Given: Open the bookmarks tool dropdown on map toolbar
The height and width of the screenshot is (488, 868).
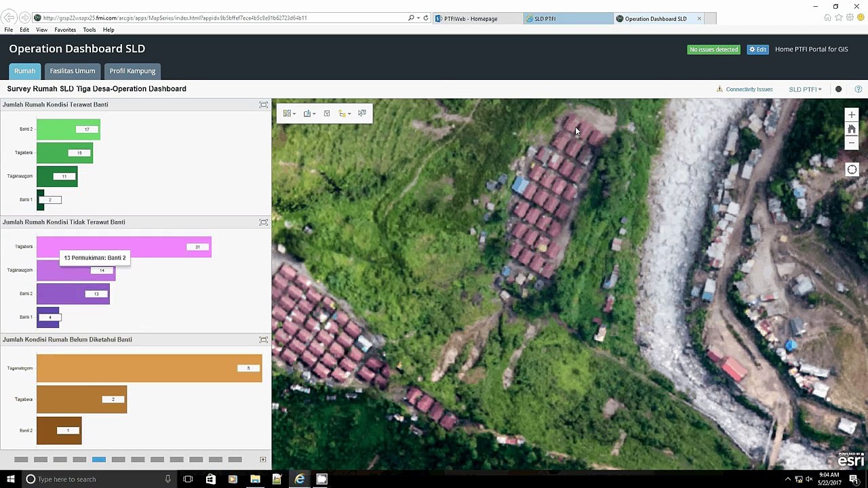Looking at the screenshot, I should tap(309, 113).
